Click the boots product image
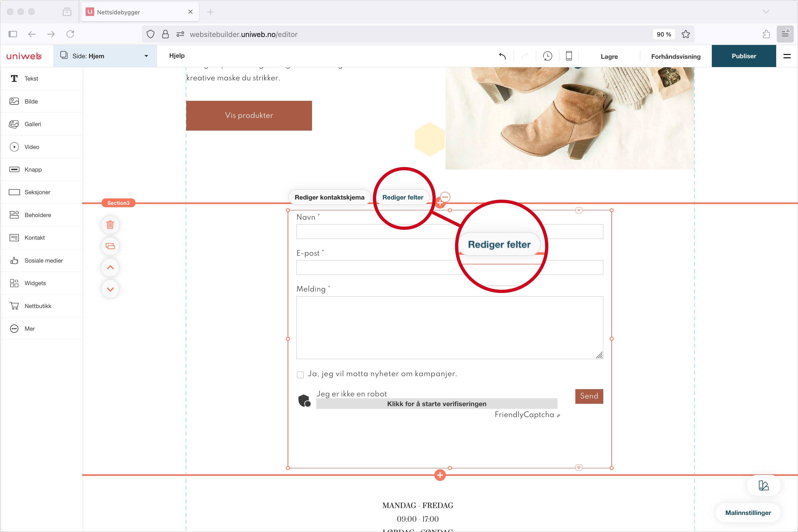This screenshot has width=798, height=532. coord(570,118)
